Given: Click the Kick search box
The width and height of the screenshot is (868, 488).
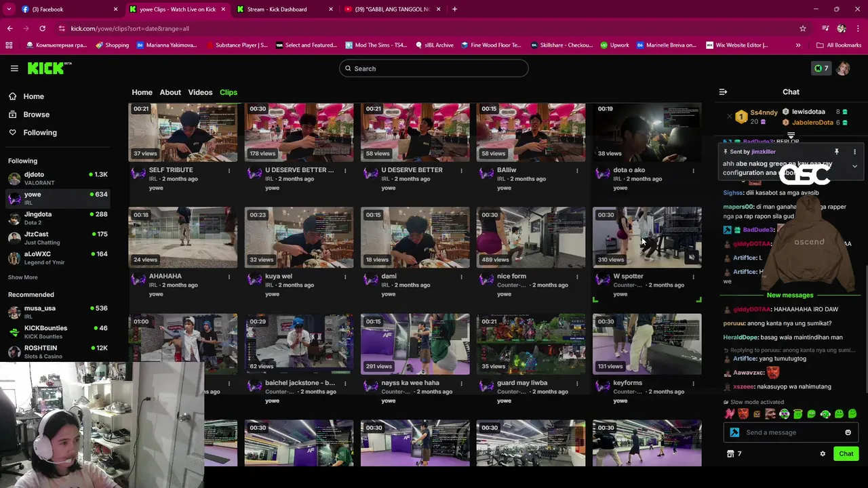Looking at the screenshot, I should point(434,68).
